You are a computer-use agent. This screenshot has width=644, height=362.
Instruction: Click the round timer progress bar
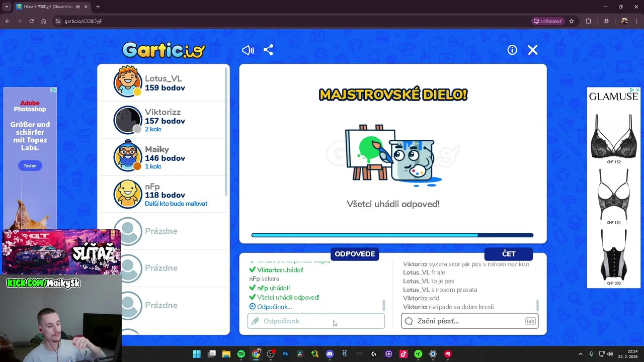coord(392,235)
